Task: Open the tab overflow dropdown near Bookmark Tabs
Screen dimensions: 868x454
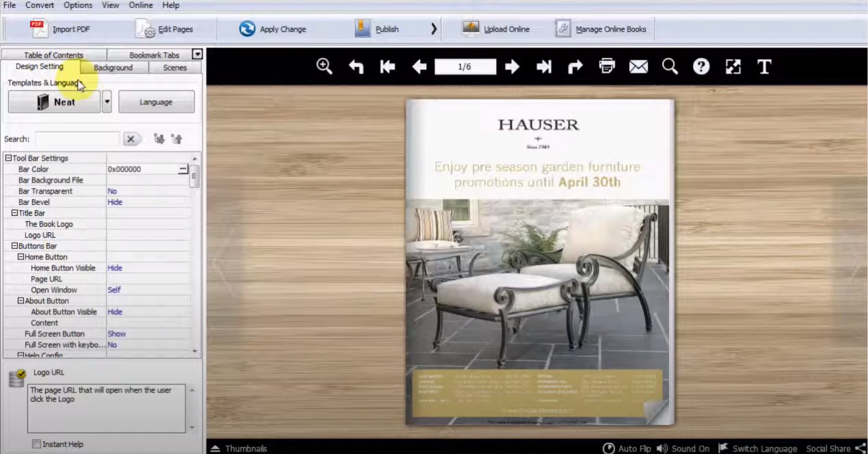Action: pyautogui.click(x=197, y=54)
